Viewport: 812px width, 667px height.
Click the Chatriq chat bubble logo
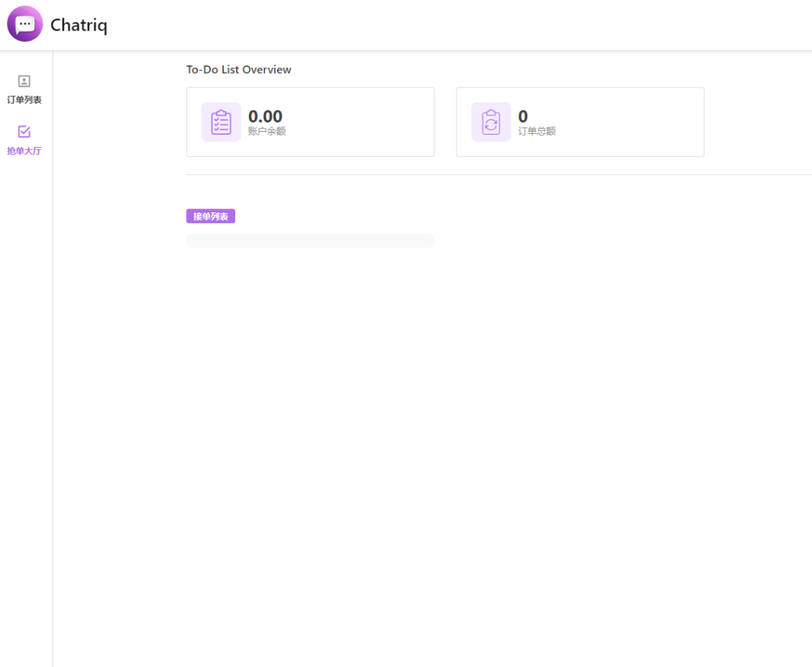click(x=25, y=24)
